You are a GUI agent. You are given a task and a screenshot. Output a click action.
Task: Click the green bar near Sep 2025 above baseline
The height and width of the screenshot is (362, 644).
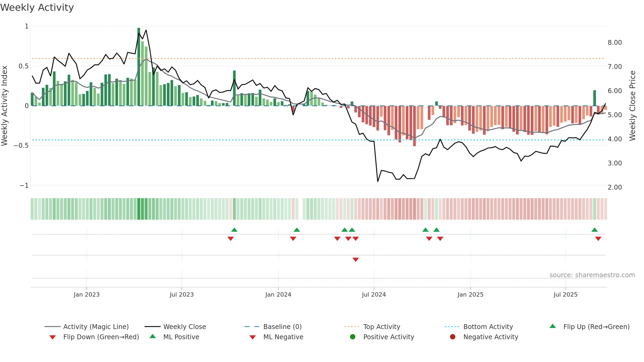[595, 98]
